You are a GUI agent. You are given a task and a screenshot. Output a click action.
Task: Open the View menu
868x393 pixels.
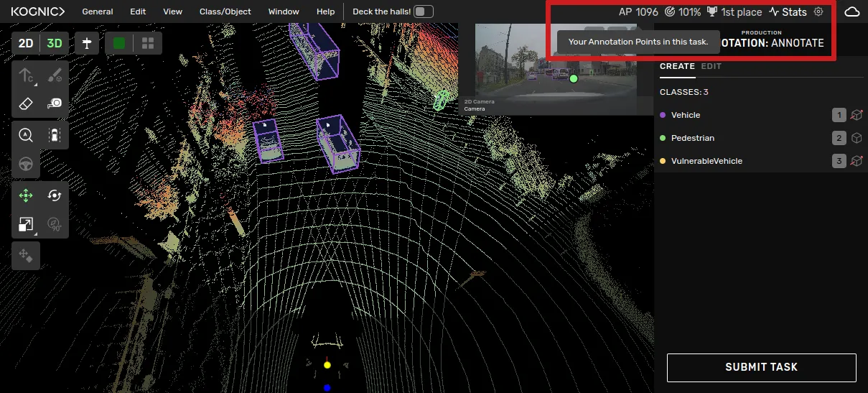point(172,11)
